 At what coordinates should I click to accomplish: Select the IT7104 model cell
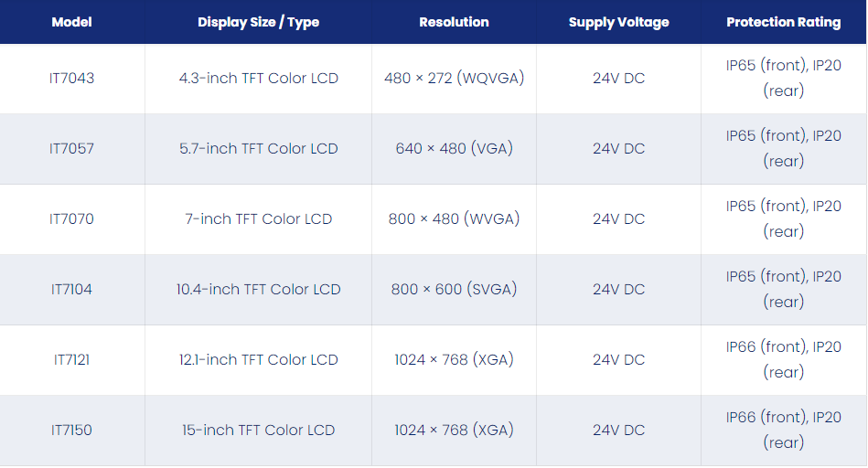(x=72, y=289)
